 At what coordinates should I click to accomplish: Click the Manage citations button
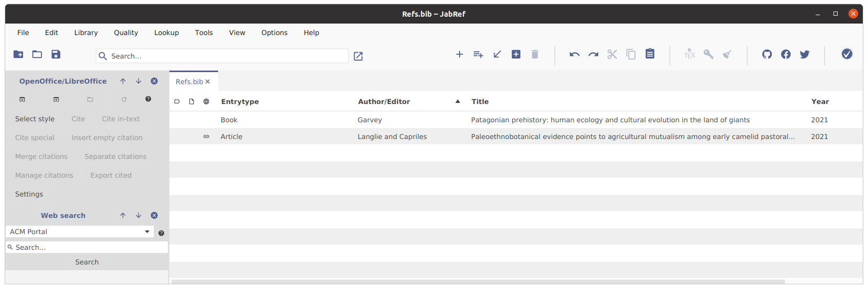click(x=44, y=175)
